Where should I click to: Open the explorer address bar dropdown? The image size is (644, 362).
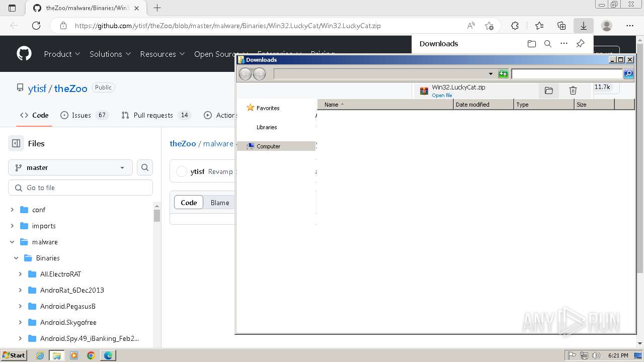[x=491, y=74]
